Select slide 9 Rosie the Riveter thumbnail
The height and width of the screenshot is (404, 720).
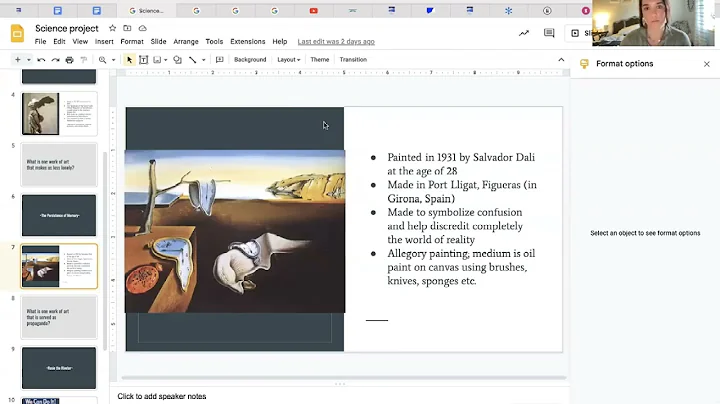click(59, 368)
